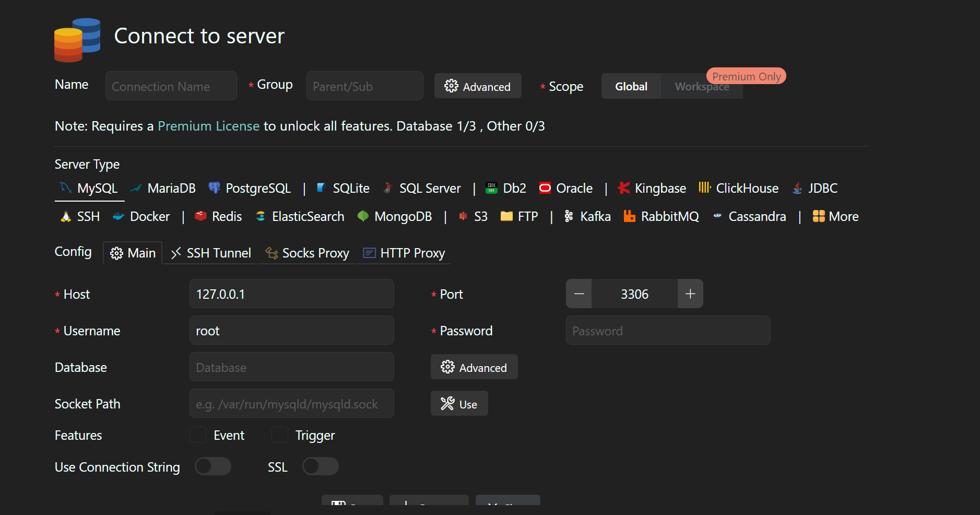
Task: Set scope to Global
Action: tap(631, 87)
